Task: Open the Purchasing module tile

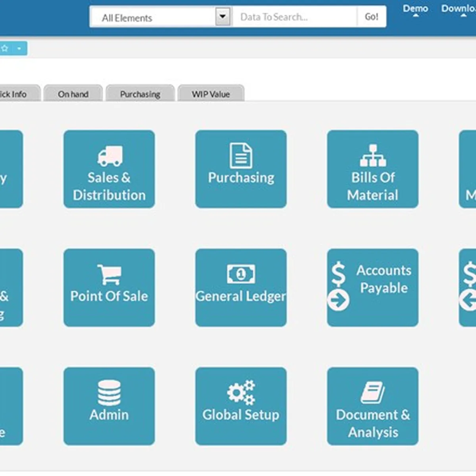Action: tap(241, 169)
